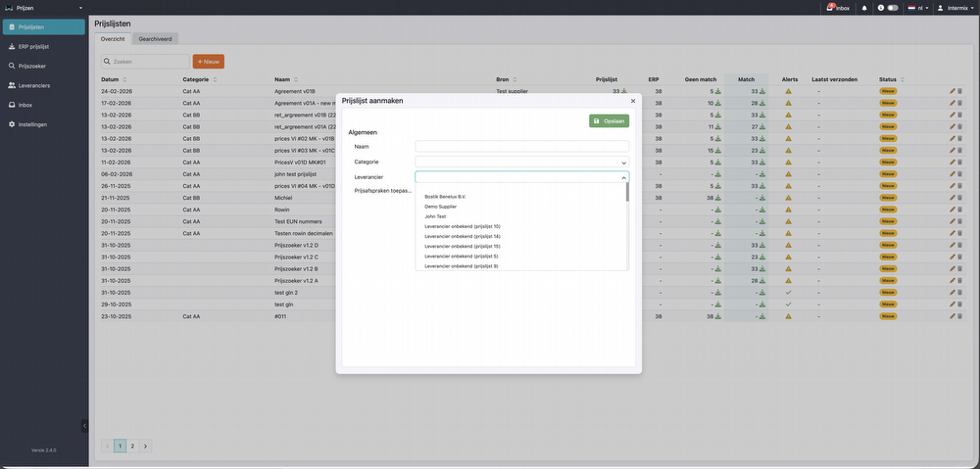Switch to the Gearchiveerd tab
980x469 pixels.
point(155,39)
